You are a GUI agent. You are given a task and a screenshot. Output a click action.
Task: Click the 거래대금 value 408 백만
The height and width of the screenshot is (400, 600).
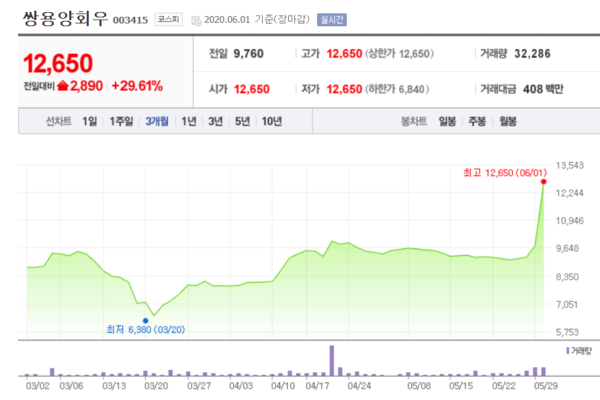click(543, 89)
